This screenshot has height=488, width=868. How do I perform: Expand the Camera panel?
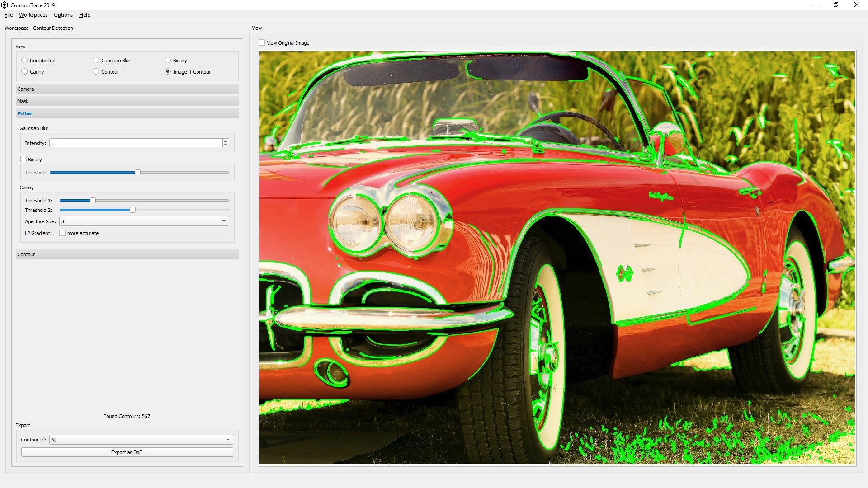[x=127, y=89]
